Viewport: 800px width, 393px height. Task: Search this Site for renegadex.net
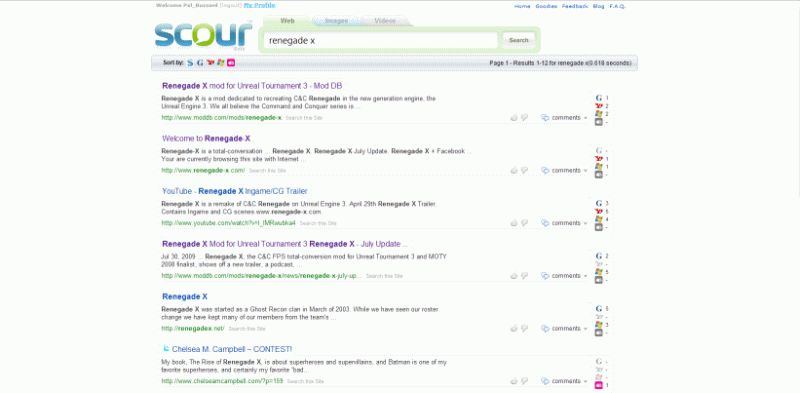247,329
